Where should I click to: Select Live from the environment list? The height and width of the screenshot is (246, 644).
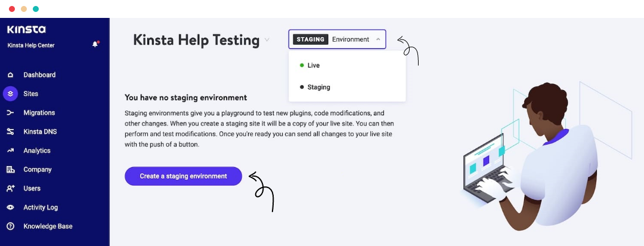pyautogui.click(x=314, y=65)
